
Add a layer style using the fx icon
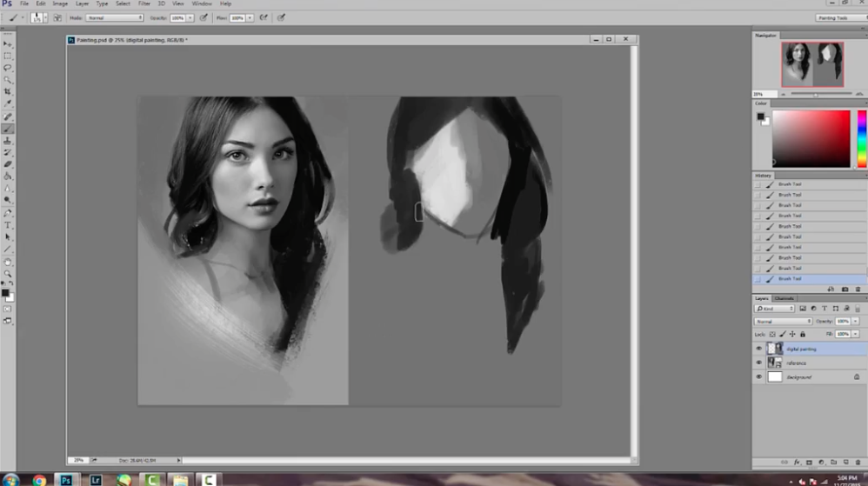[x=796, y=463]
